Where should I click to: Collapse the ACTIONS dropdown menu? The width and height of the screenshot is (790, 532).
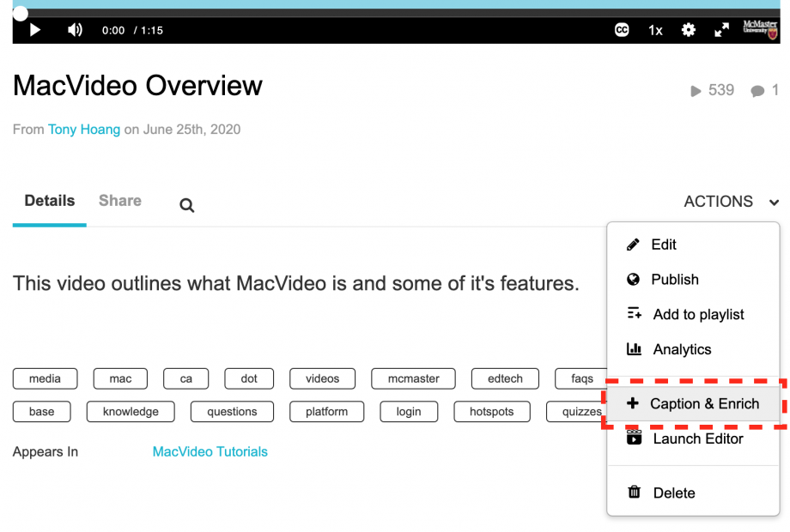click(731, 202)
